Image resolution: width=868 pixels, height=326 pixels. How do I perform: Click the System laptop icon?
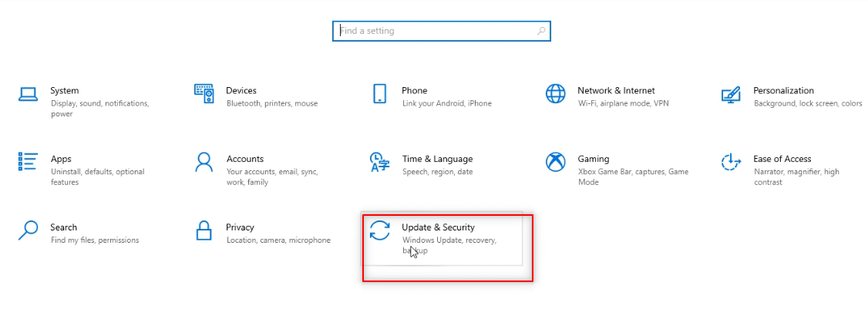coord(28,94)
